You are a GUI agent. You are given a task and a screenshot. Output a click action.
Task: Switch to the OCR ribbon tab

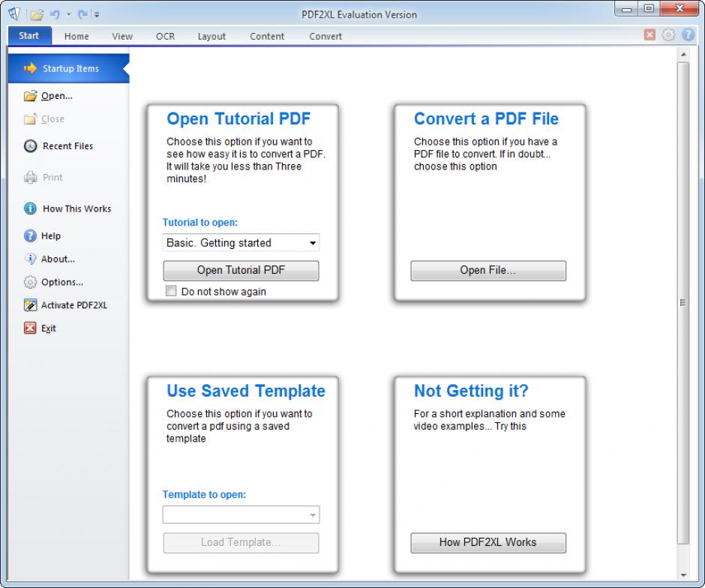pos(165,36)
